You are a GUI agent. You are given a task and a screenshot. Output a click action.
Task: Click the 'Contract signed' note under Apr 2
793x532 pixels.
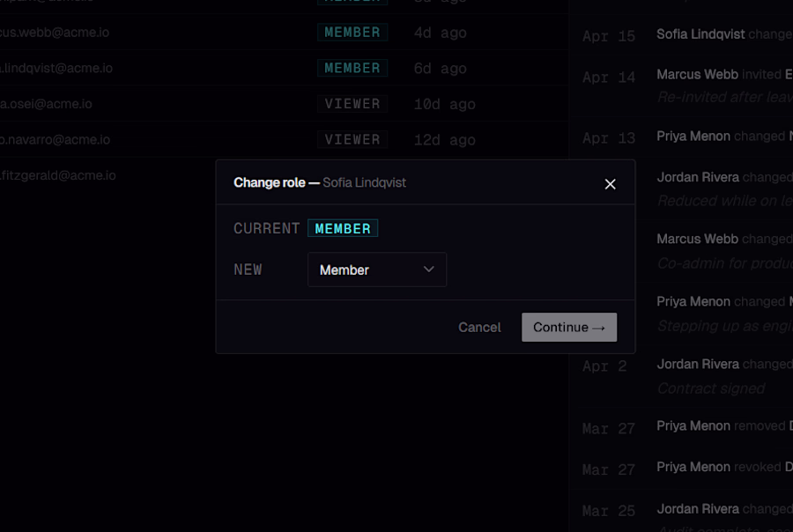coord(711,388)
